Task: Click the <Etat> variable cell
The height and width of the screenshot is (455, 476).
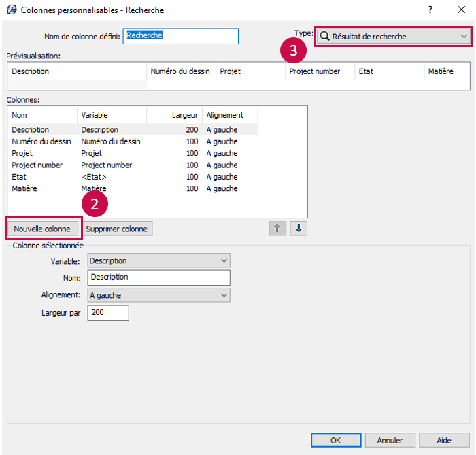Action: click(x=94, y=177)
